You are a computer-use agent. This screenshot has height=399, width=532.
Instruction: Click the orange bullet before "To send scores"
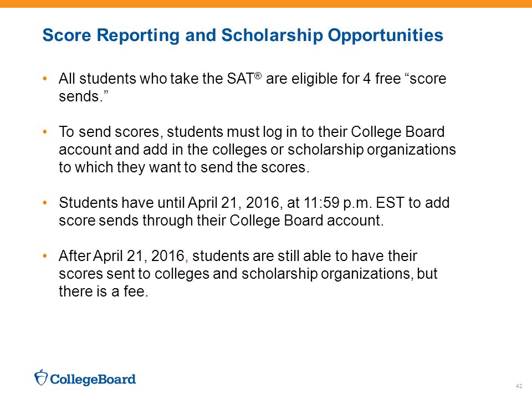[x=45, y=132]
